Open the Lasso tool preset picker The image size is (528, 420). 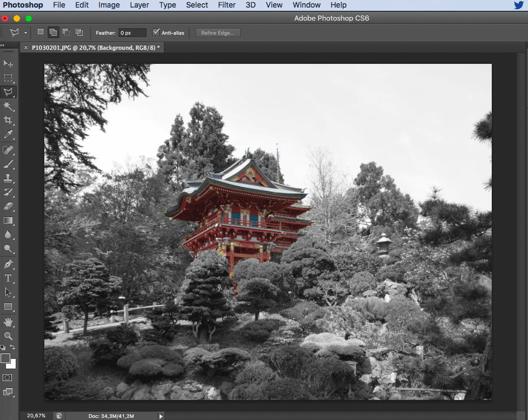pyautogui.click(x=25, y=33)
